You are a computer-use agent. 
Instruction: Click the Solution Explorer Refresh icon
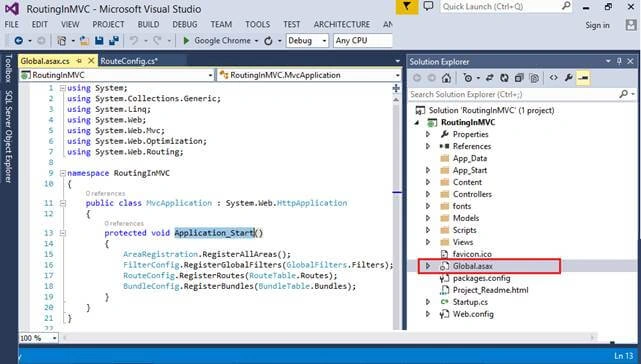[504, 78]
